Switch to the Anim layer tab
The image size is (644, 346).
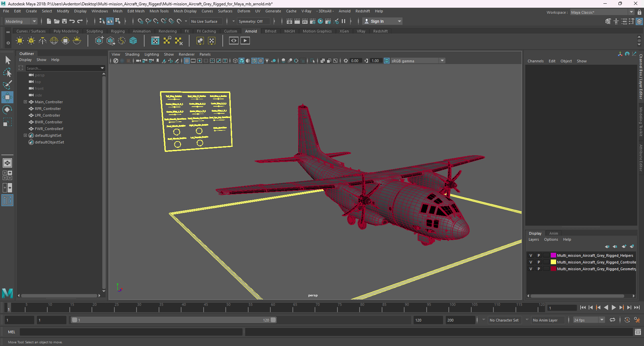coord(554,233)
